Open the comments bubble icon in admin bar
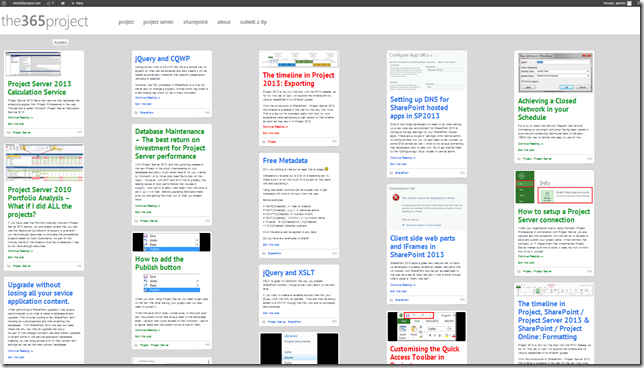This screenshot has width=644, height=368. (63, 3)
